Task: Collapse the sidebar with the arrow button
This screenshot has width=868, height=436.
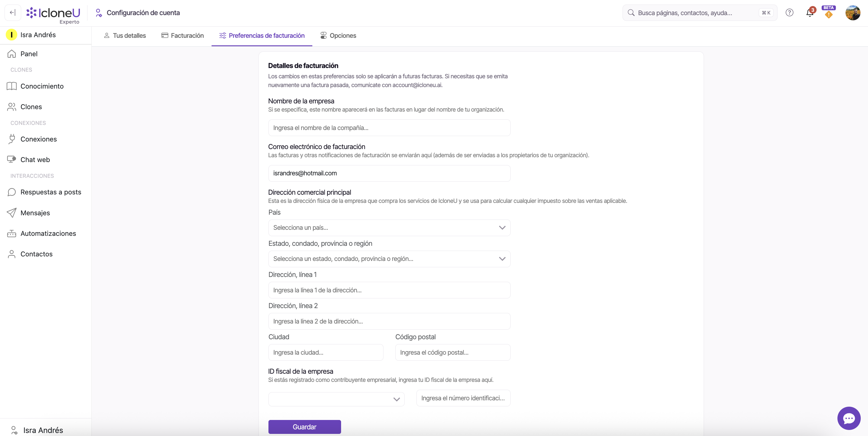Action: coord(12,13)
